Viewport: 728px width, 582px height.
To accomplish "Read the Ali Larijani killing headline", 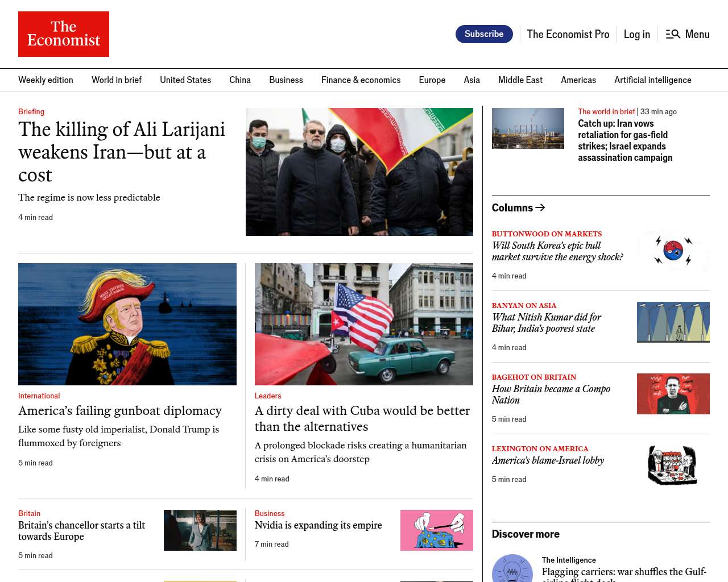I will (122, 152).
